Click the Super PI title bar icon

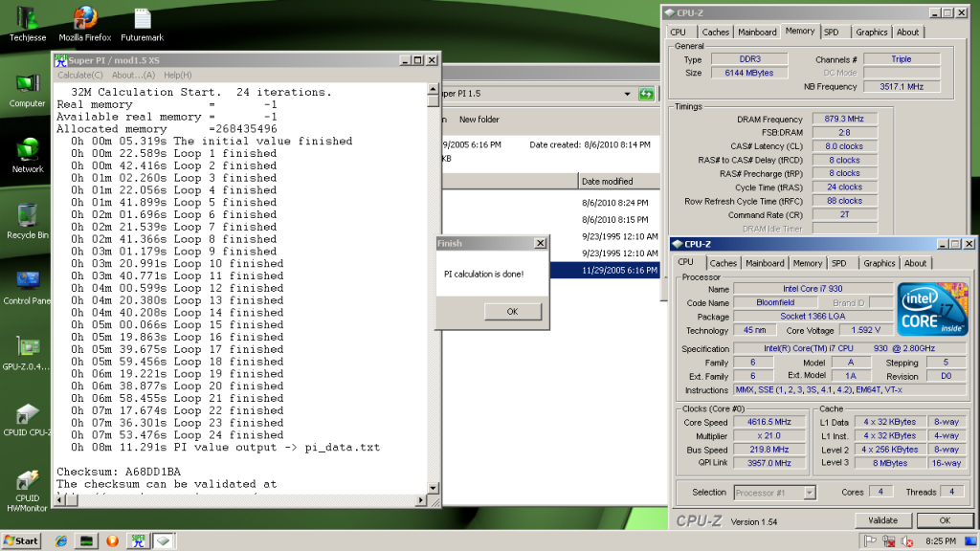pyautogui.click(x=60, y=60)
